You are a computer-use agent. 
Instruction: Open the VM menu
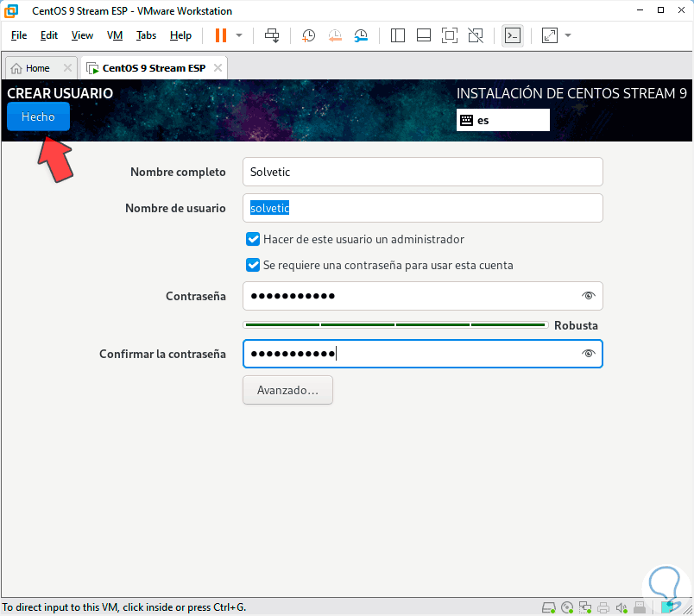pos(115,35)
